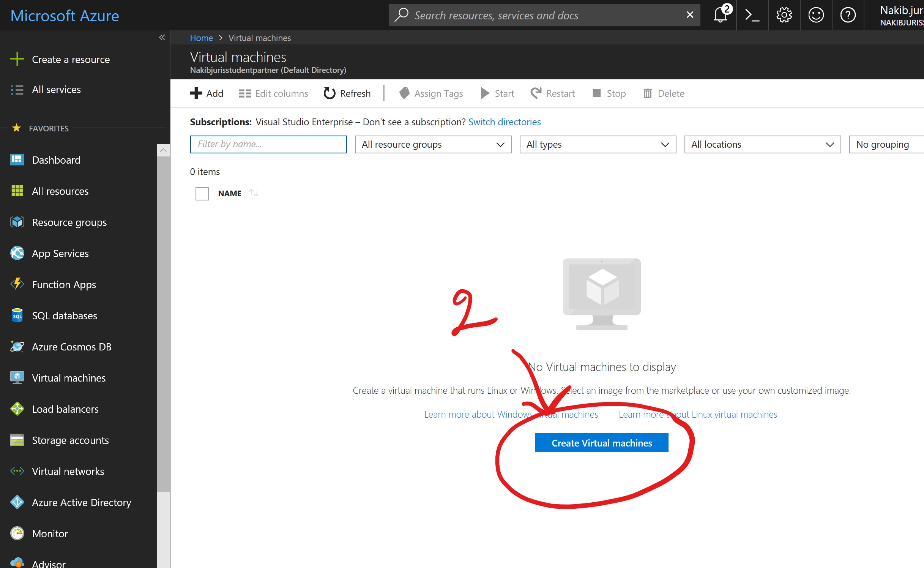Click the feedback smiley icon
This screenshot has height=568, width=924.
(816, 15)
